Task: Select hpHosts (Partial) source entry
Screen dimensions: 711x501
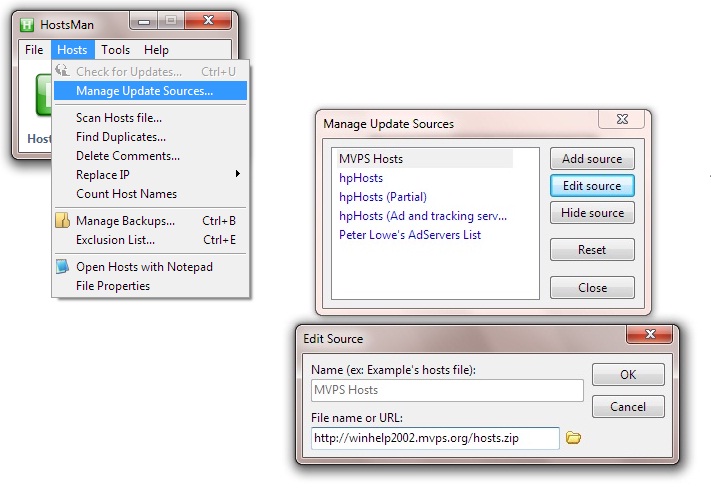Action: pos(383,197)
